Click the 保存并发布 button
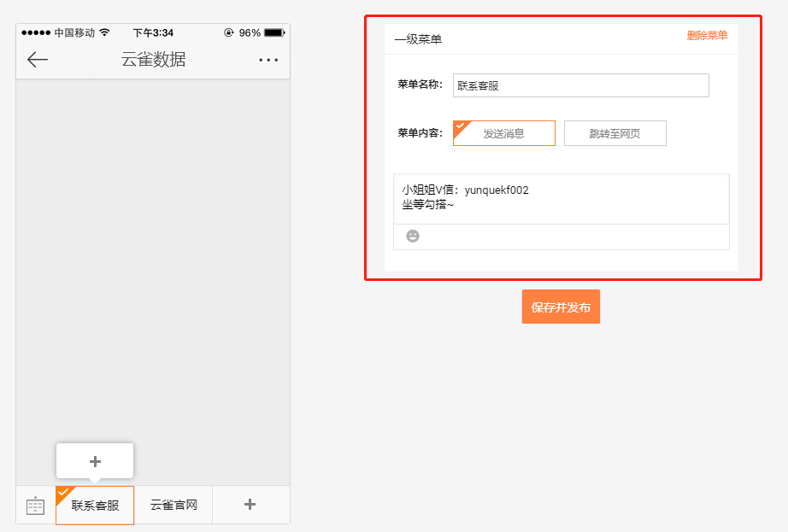Screen dimensions: 788x532 point(561,306)
